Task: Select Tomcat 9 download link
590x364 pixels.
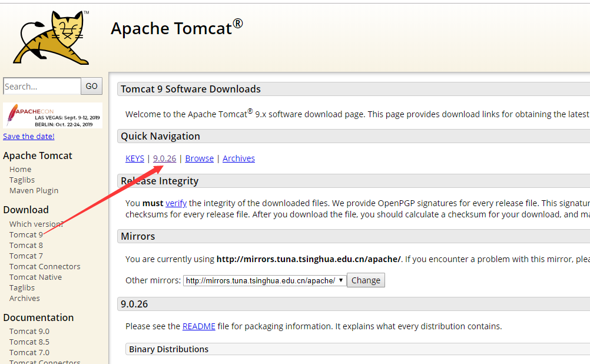Action: click(x=26, y=234)
